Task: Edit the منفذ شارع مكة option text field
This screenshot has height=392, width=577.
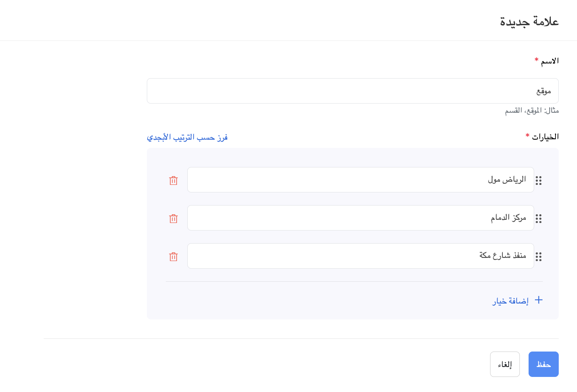Action: (x=360, y=256)
